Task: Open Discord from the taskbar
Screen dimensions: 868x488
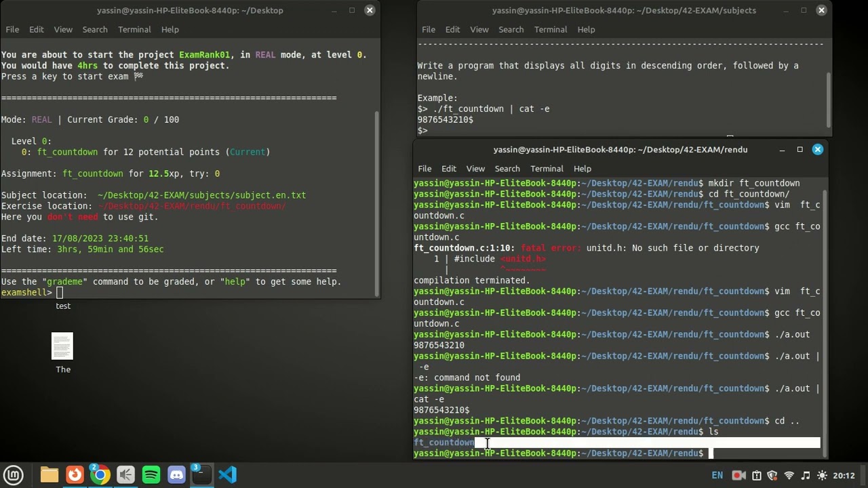Action: tap(176, 475)
